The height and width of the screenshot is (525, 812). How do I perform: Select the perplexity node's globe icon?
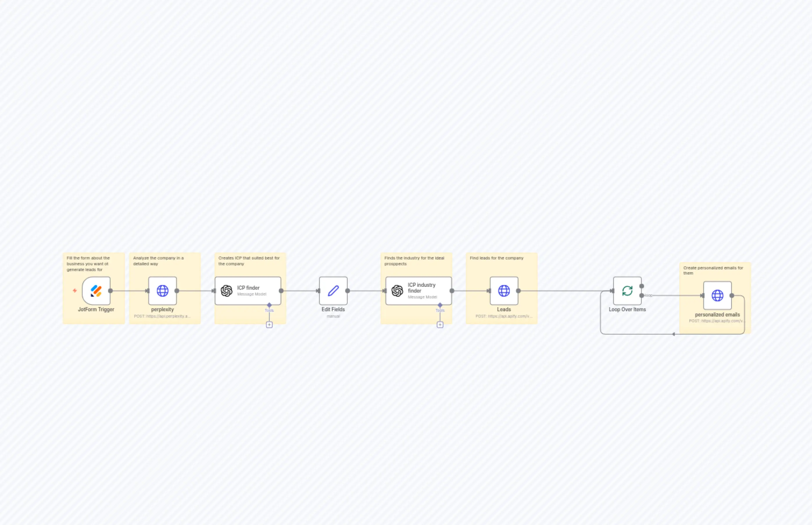(x=162, y=291)
